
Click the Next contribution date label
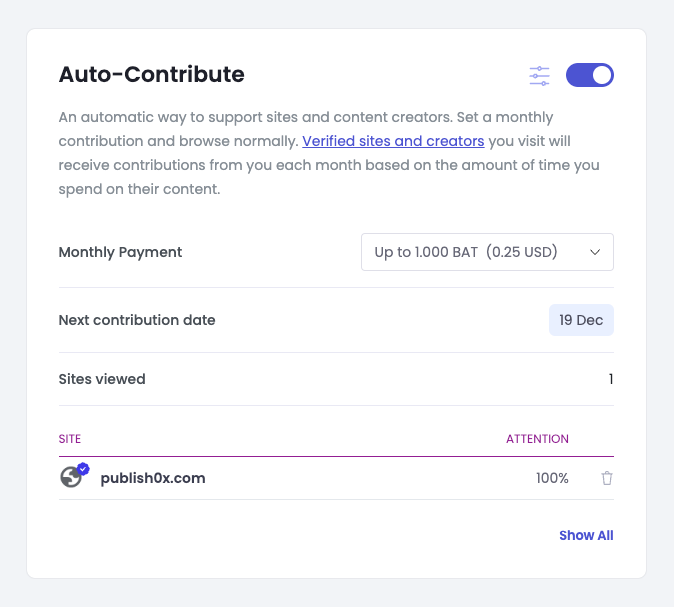[137, 320]
